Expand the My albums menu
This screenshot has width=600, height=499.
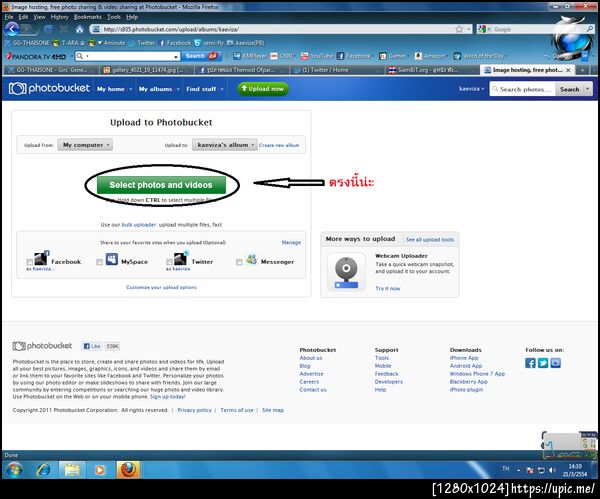159,89
